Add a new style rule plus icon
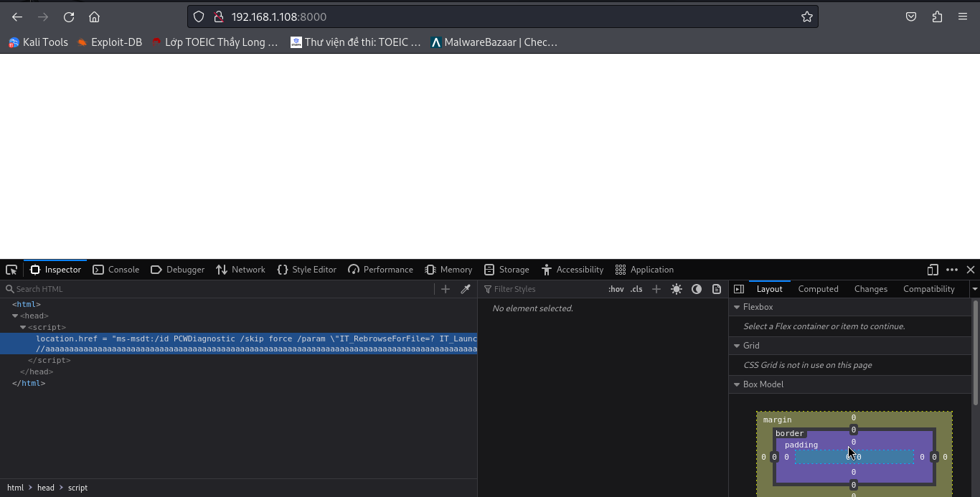Screen dimensions: 980x497 tap(656, 289)
